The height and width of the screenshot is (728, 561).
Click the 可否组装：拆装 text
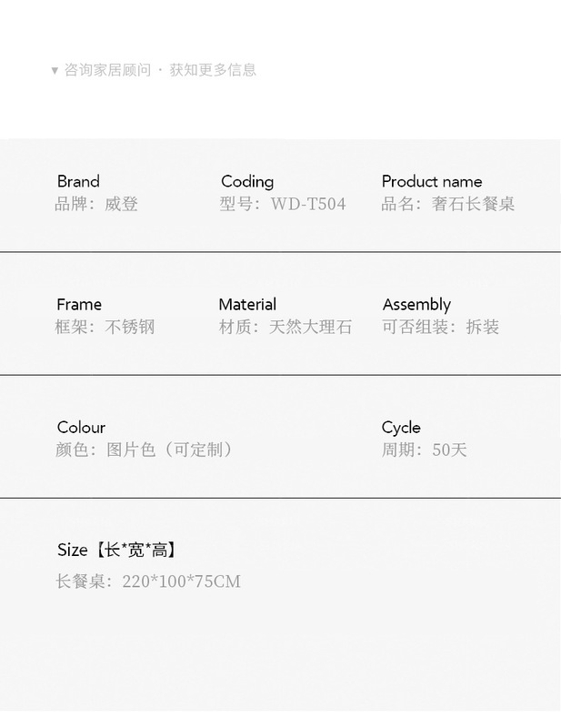pyautogui.click(x=440, y=327)
